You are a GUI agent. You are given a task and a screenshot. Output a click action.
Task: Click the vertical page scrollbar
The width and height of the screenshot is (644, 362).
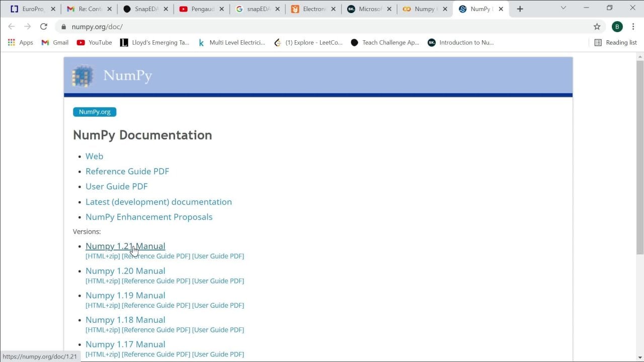(x=639, y=151)
